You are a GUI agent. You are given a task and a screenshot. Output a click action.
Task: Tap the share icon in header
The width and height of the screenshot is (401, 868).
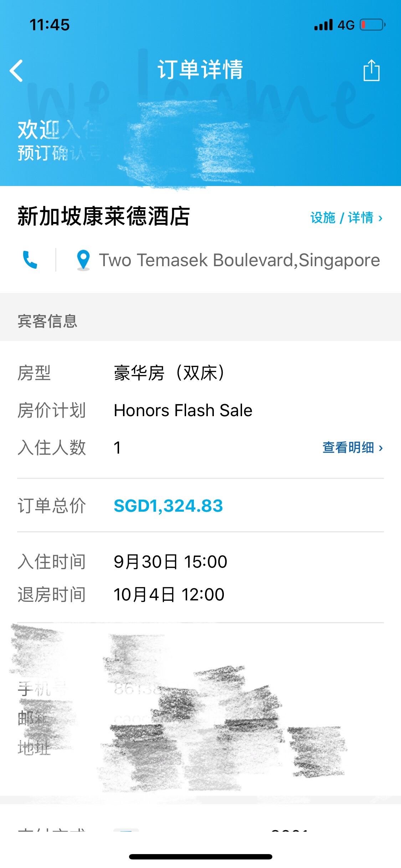tap(371, 70)
